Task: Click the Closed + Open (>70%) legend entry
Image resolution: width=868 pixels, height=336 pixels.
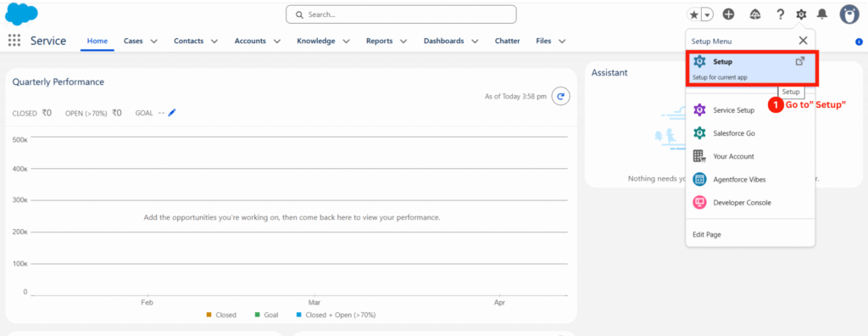Action: click(x=336, y=315)
